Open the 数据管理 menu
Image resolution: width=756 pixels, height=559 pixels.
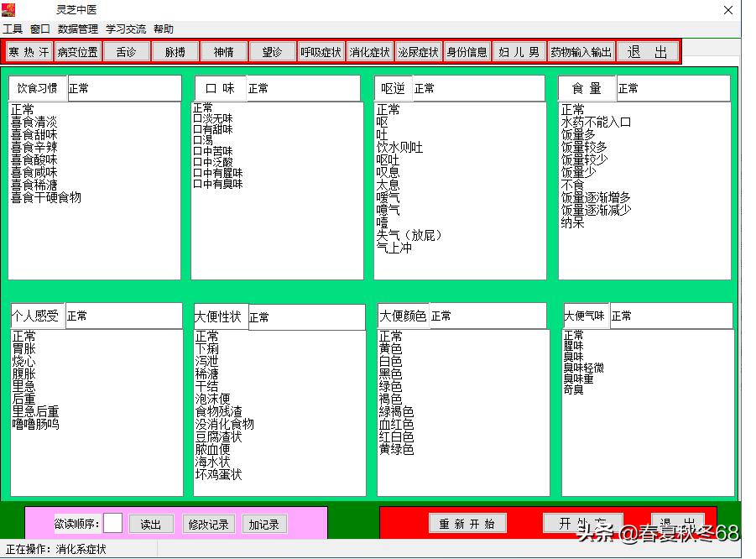76,28
